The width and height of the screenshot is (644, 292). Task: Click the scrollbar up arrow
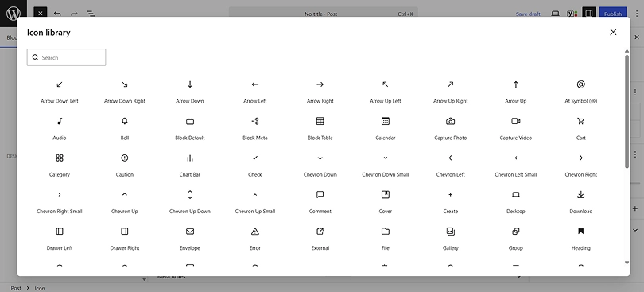coord(627,51)
